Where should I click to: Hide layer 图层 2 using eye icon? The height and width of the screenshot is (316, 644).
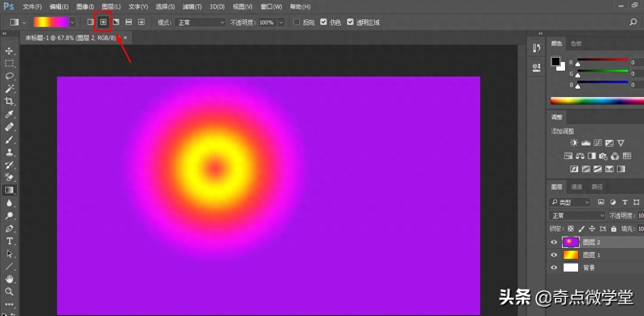(554, 242)
